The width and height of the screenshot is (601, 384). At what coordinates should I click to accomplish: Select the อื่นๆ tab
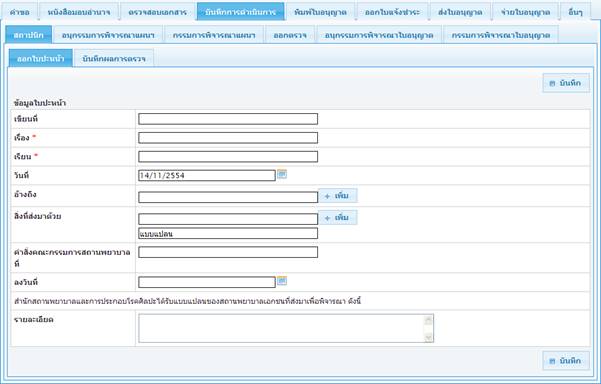click(x=575, y=12)
